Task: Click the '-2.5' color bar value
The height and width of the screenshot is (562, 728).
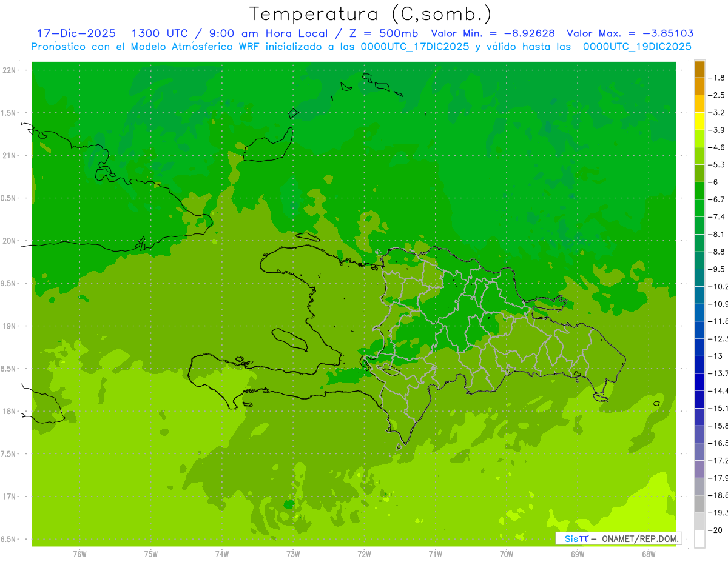Action: pos(716,95)
